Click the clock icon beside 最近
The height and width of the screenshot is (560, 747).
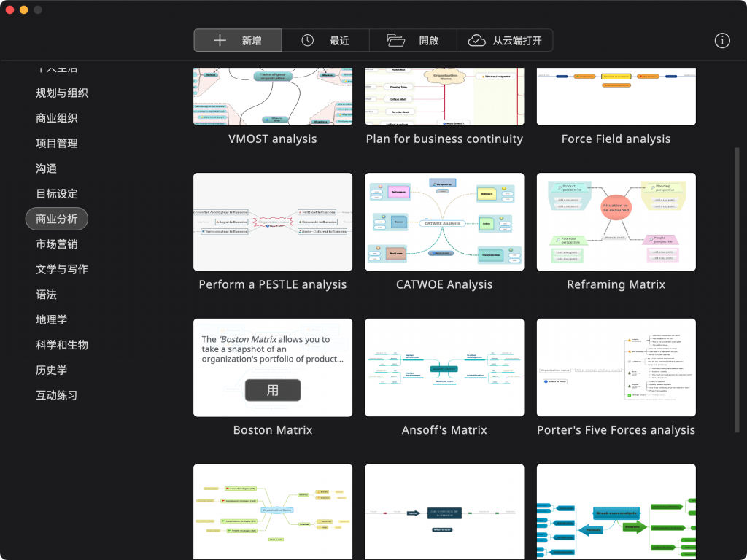point(306,40)
